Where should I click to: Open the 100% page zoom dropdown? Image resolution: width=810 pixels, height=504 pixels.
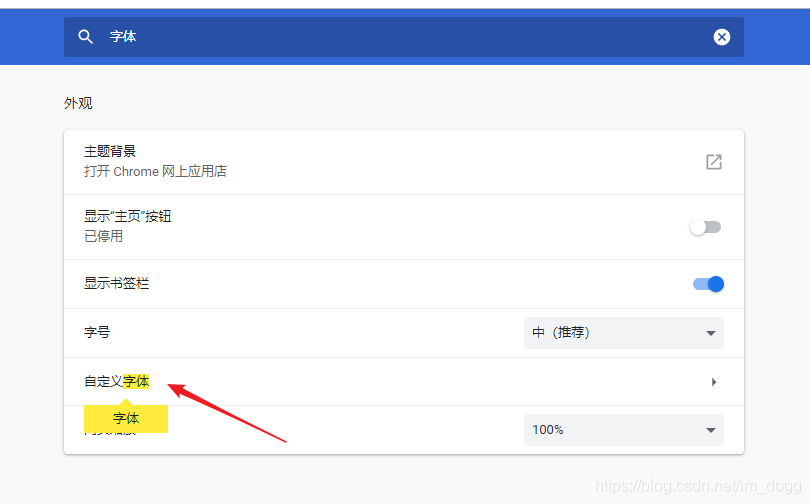623,430
